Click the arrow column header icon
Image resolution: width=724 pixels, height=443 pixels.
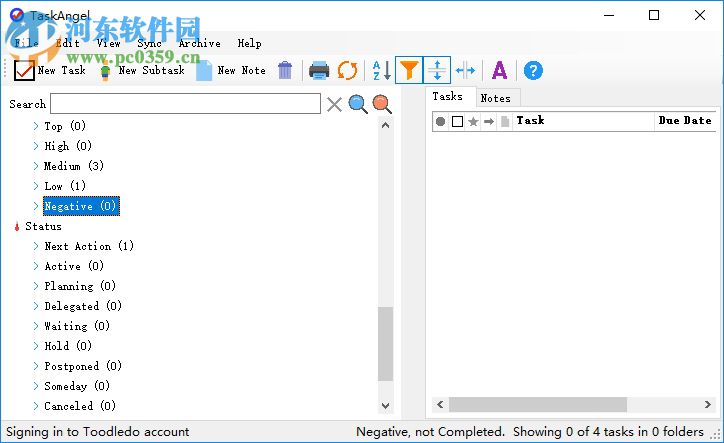489,121
